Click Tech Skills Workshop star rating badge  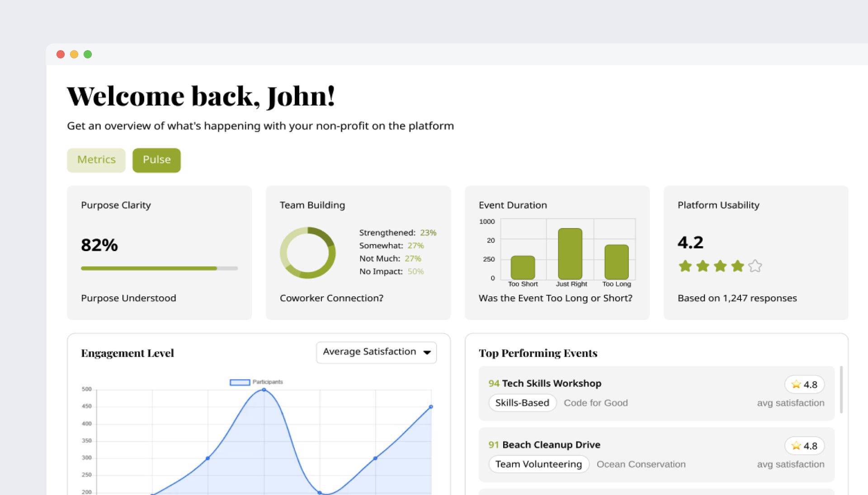point(804,385)
